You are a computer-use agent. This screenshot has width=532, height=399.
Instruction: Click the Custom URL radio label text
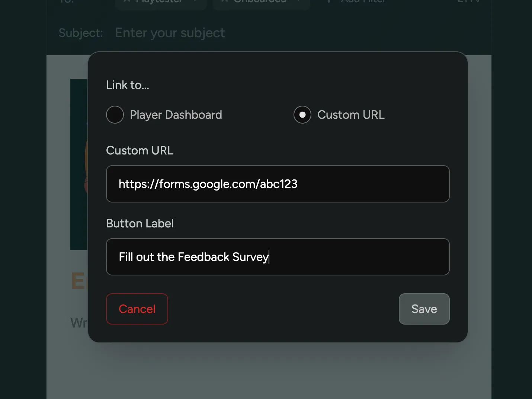pos(350,115)
